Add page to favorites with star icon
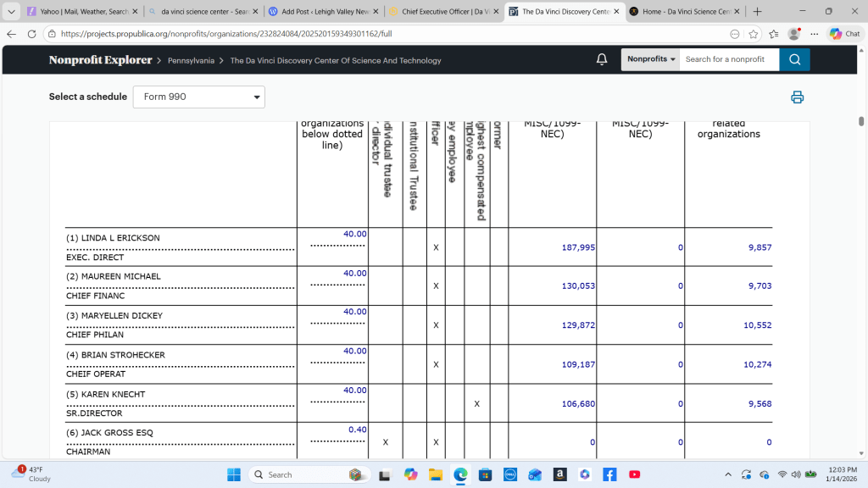Image resolution: width=868 pixels, height=488 pixels. click(754, 34)
